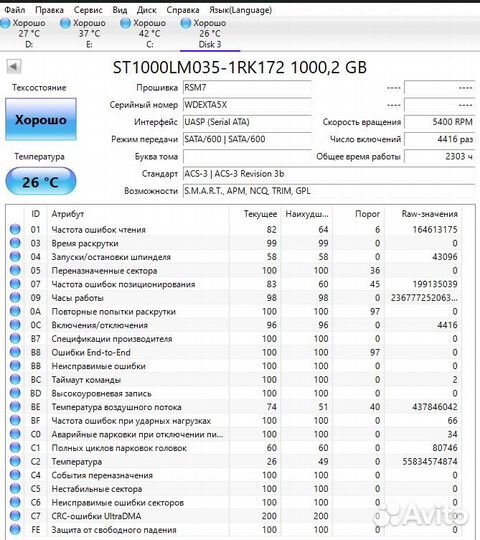
Task: Click status icon for attribute C0
Action: [x=15, y=434]
